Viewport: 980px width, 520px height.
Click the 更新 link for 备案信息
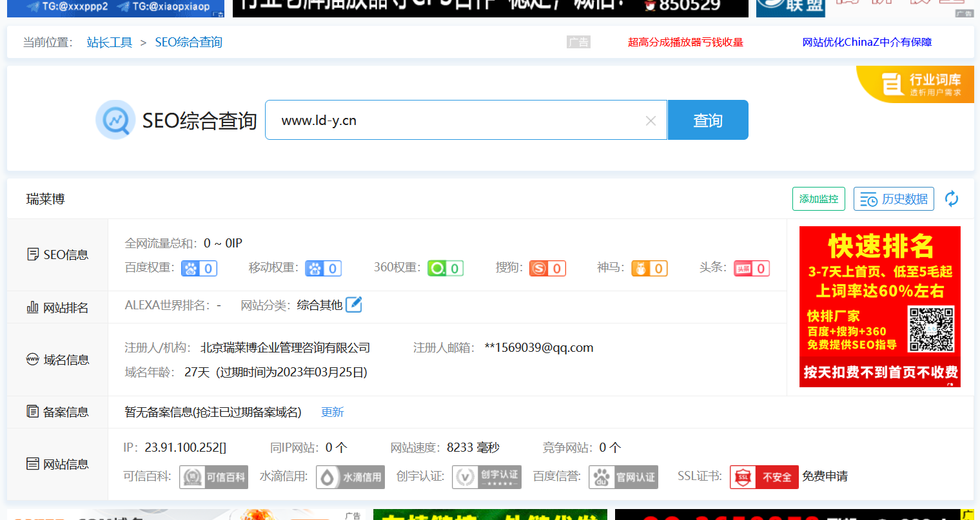pos(333,412)
